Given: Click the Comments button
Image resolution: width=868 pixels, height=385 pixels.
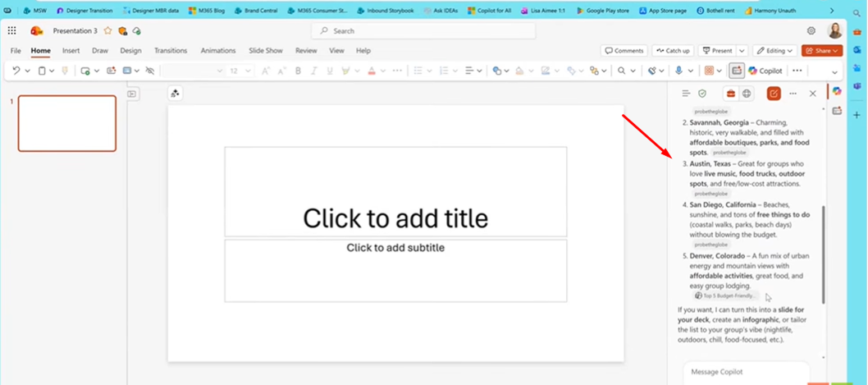Looking at the screenshot, I should tap(624, 51).
